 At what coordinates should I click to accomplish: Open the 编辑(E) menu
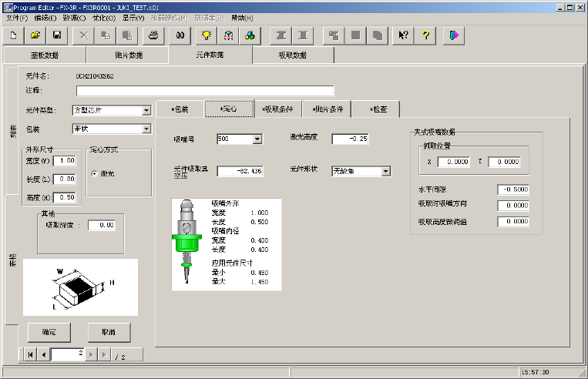(45, 18)
